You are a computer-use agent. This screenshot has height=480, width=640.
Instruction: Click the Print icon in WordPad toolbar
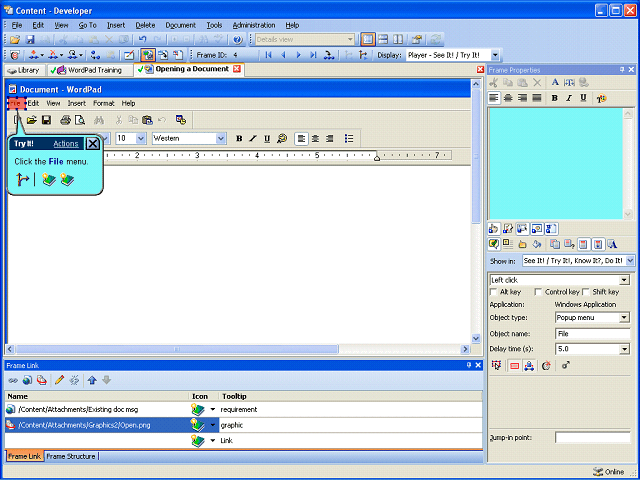click(65, 120)
